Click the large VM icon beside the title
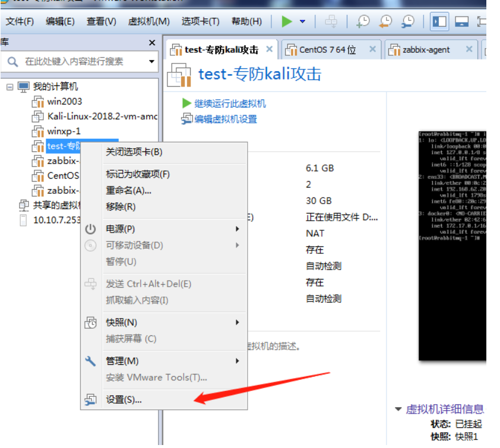Screen dimensions: 500x448 (x=179, y=75)
